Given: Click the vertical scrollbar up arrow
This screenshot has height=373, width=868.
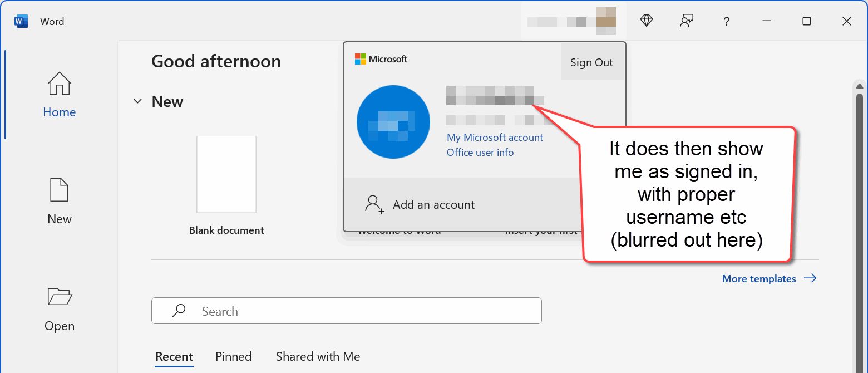Looking at the screenshot, I should (x=860, y=86).
